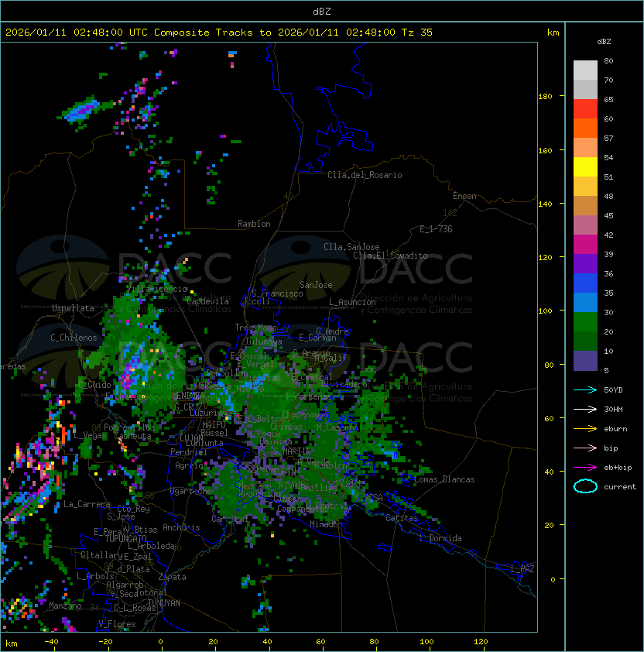The image size is (644, 652).
Task: Click the Perdriel map label
Action: (188, 452)
